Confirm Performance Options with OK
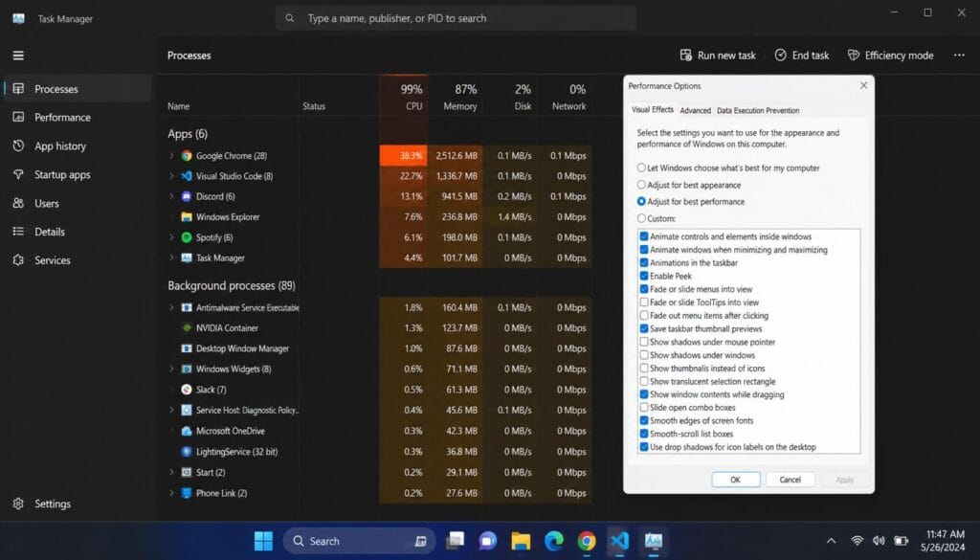 click(736, 480)
